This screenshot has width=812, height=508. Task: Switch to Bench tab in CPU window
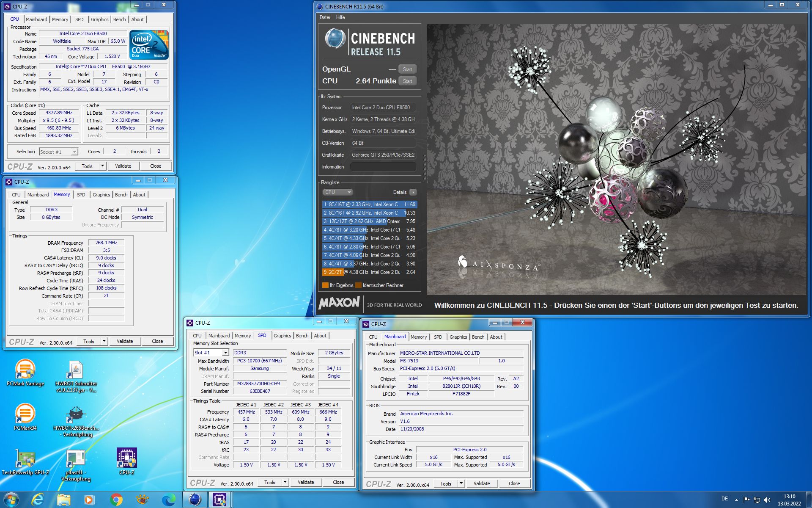(119, 19)
